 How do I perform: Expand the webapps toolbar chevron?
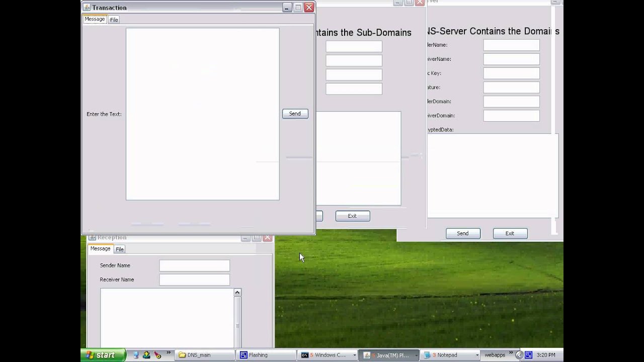510,353
